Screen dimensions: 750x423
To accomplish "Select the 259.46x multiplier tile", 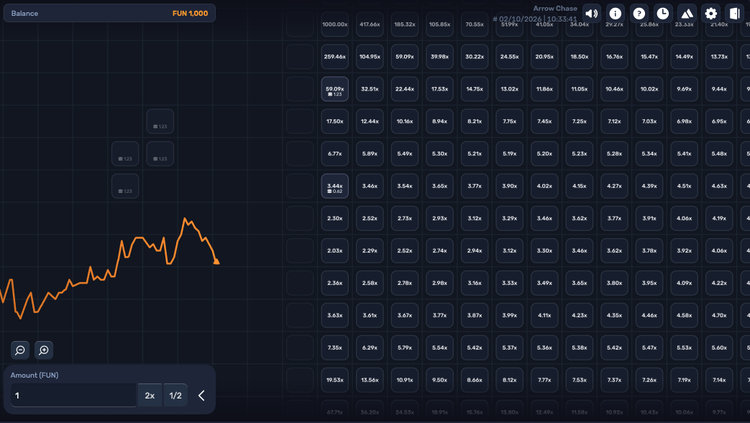I will pyautogui.click(x=335, y=56).
